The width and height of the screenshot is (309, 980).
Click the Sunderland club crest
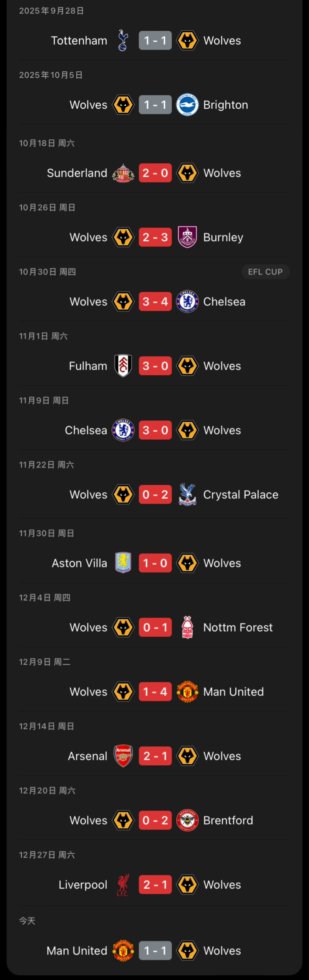(123, 173)
